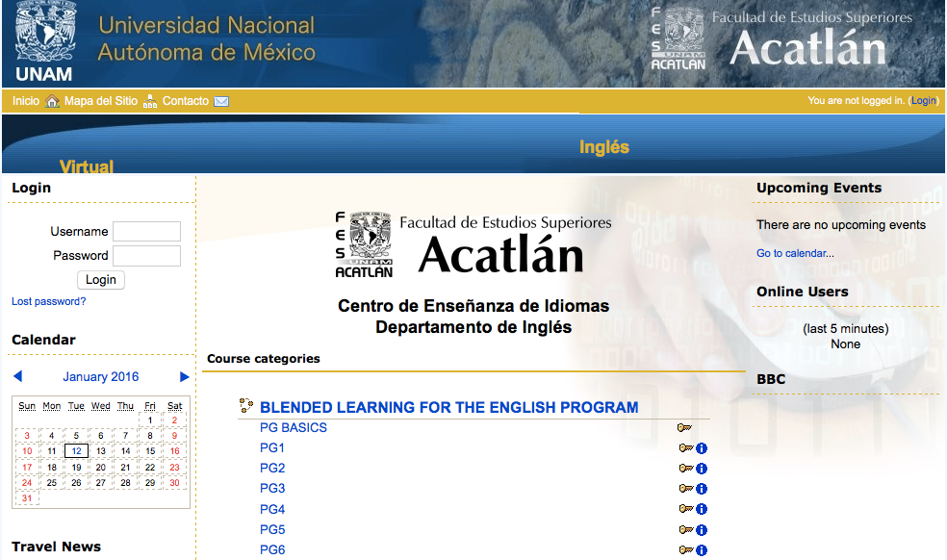Click the Sat column header in calendar
Viewport: 947px width, 560px height.
174,406
